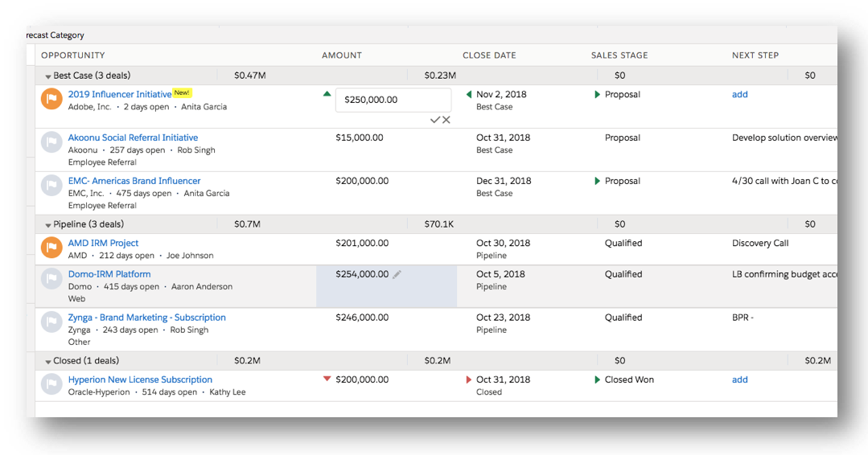Toggle flag on Domo-IRM Platform
Image resolution: width=868 pixels, height=455 pixels.
pos(51,279)
